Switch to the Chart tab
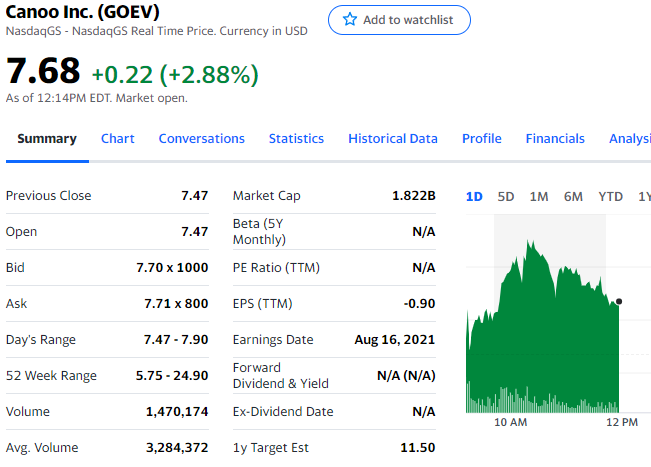651x467 pixels. tap(117, 138)
